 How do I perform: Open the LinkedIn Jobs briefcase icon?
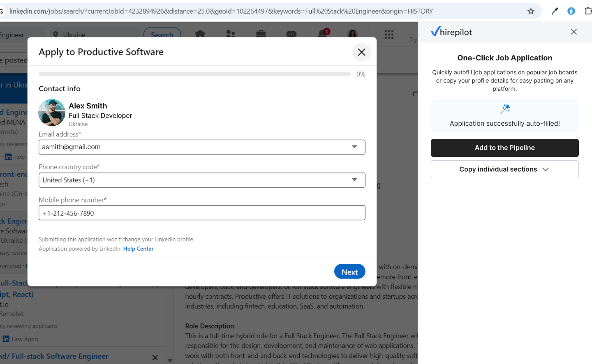coord(261,34)
